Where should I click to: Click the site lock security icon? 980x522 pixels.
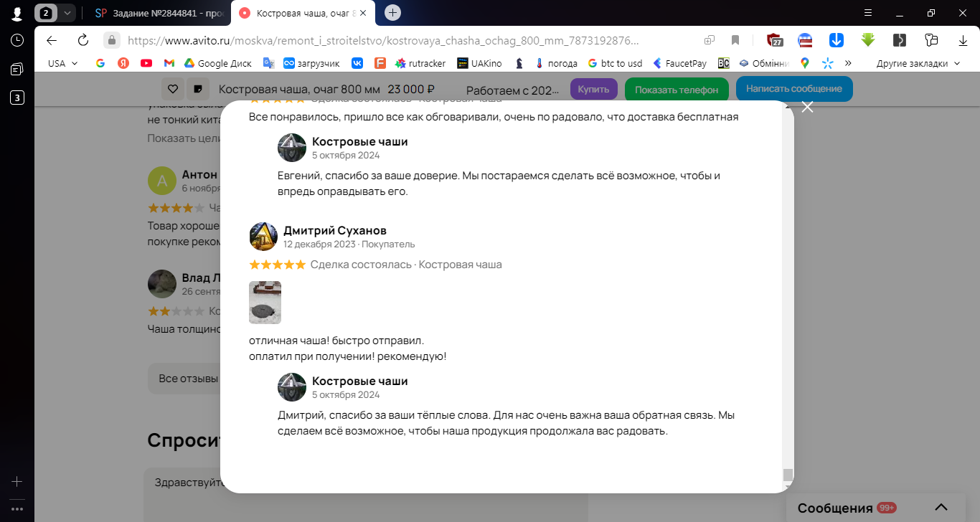[x=111, y=40]
